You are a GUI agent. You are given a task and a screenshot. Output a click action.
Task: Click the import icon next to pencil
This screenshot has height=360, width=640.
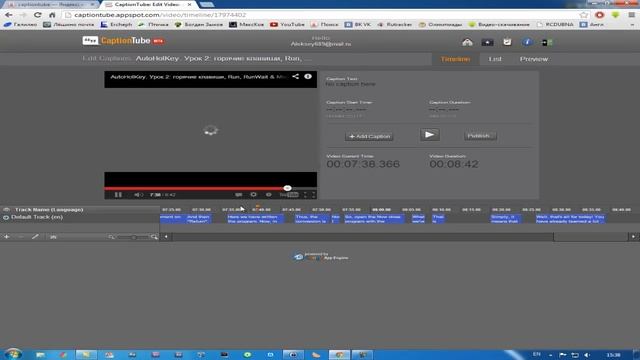click(x=53, y=237)
